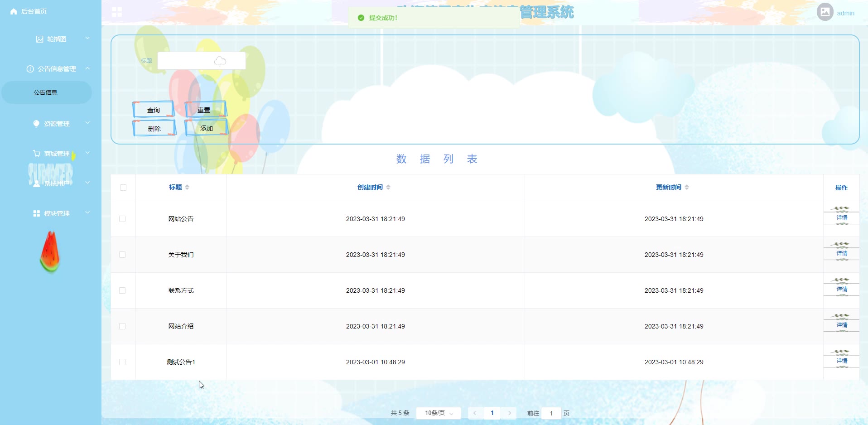Click the home icon beside 后台首页
The height and width of the screenshot is (425, 868).
click(14, 11)
